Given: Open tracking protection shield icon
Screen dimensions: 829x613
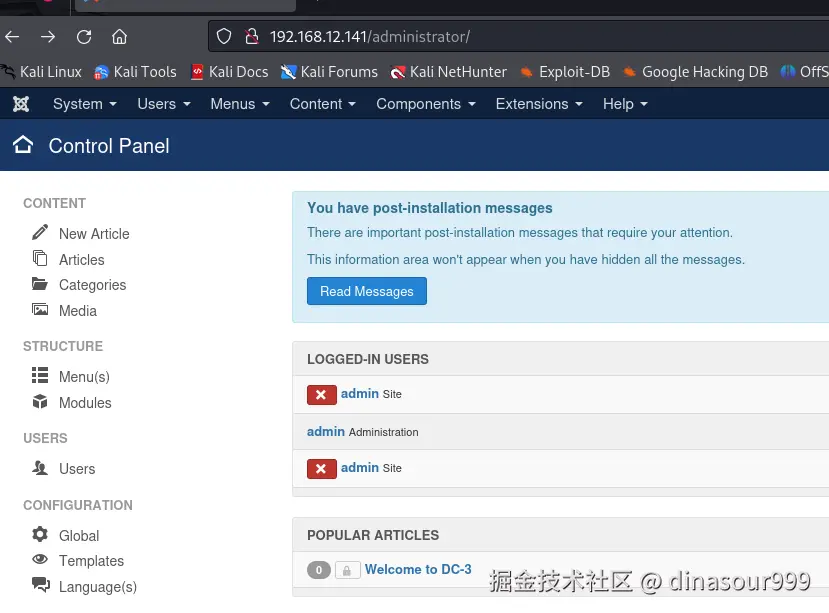Looking at the screenshot, I should (x=224, y=36).
